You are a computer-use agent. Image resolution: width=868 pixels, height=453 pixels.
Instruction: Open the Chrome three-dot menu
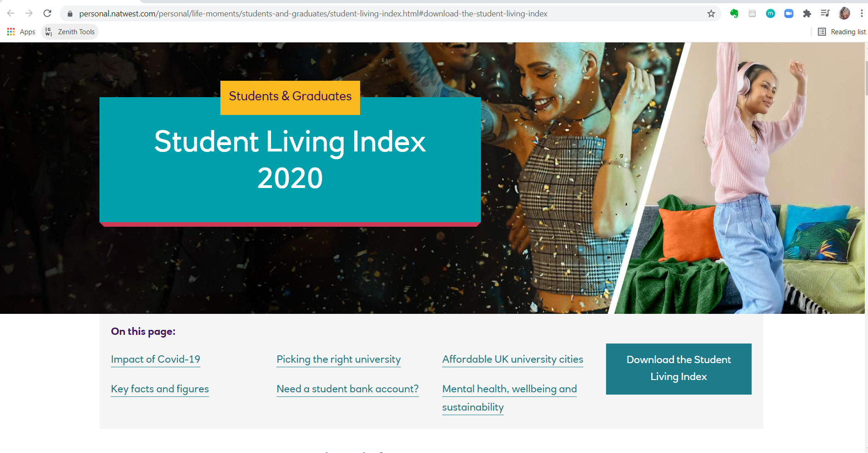point(862,14)
